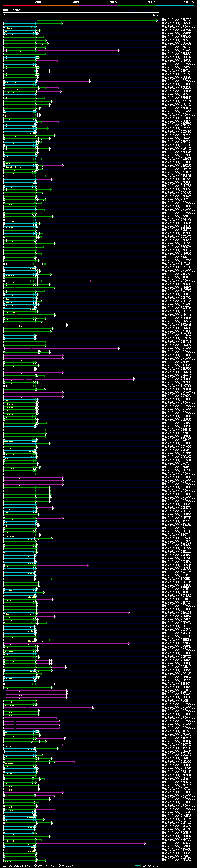This screenshot has height=868, width=197.
Task: Select the query sequence label BB932287
Action: (x=11, y=10)
